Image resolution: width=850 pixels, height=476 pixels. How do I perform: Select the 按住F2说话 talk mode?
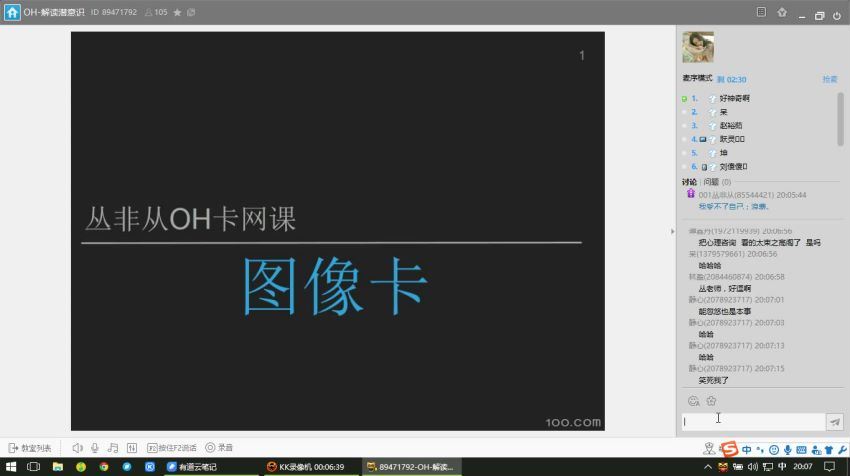click(x=172, y=448)
